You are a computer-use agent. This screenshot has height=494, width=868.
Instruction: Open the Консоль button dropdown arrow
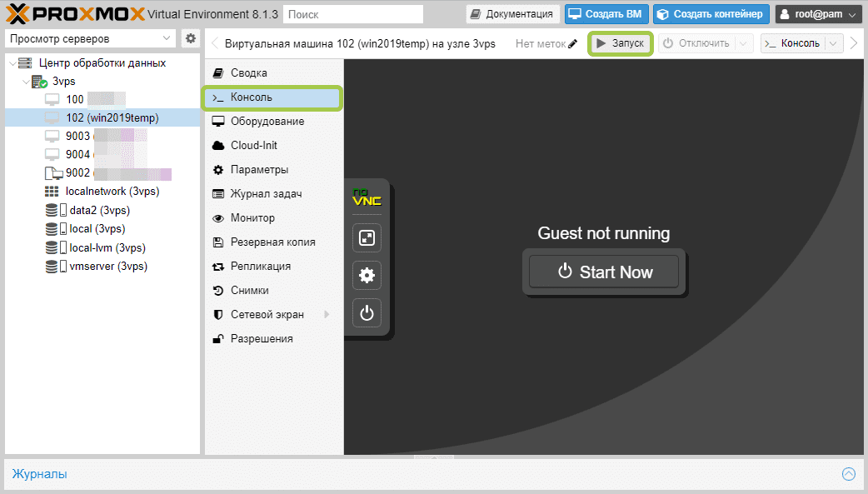[834, 43]
